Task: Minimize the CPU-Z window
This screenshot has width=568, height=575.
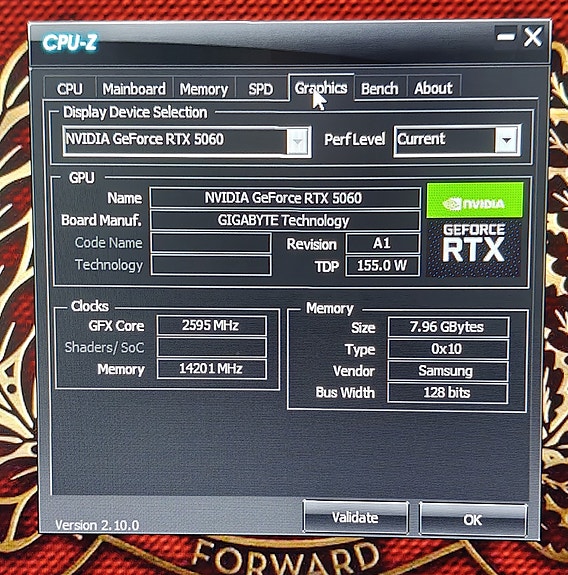Action: point(506,36)
